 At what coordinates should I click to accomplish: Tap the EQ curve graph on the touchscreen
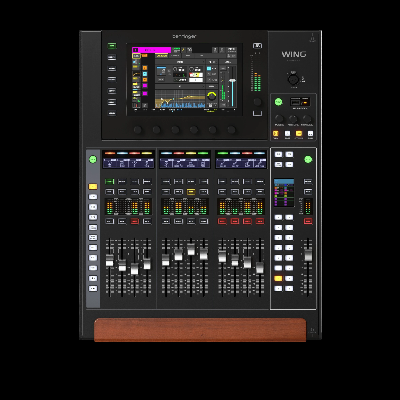coord(180,98)
